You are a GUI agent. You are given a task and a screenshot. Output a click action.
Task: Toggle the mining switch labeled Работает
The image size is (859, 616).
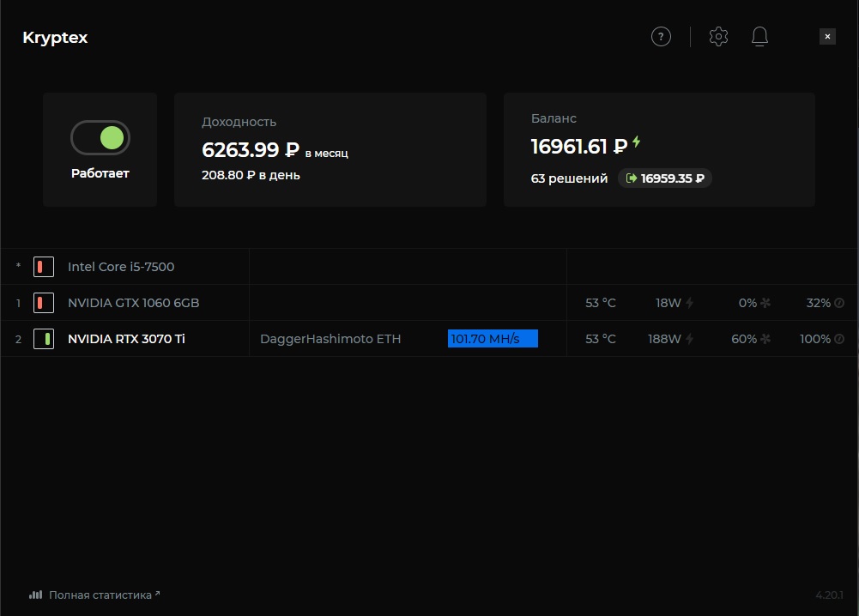[x=100, y=137]
